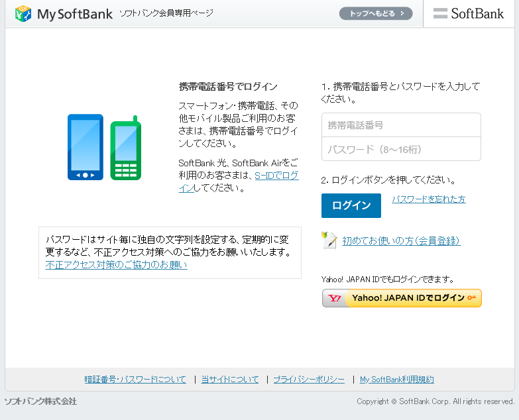
Task: Click the notepad pencil icon beside 会員登録
Action: [329, 240]
